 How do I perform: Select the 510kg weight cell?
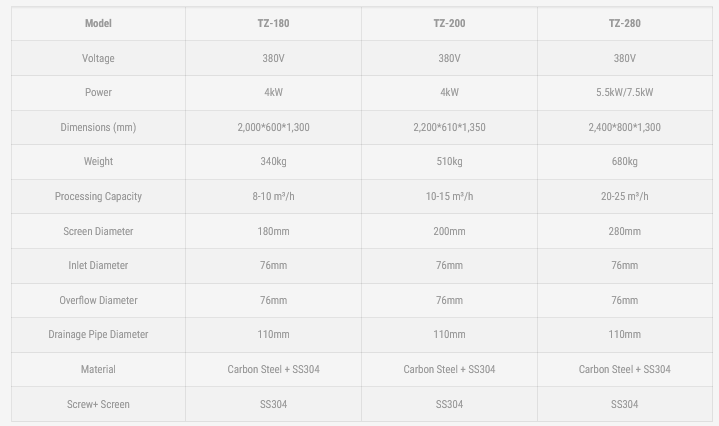pos(449,162)
